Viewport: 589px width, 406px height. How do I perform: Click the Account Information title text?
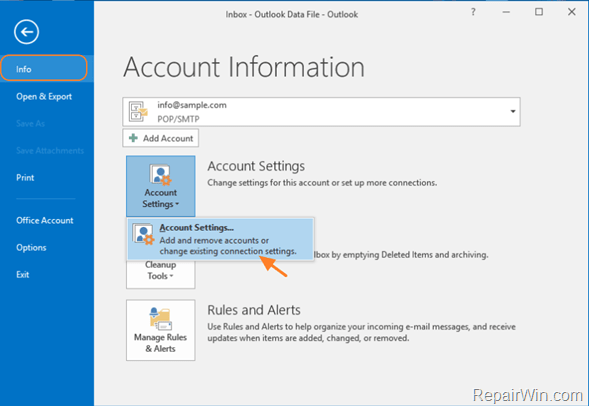click(244, 67)
